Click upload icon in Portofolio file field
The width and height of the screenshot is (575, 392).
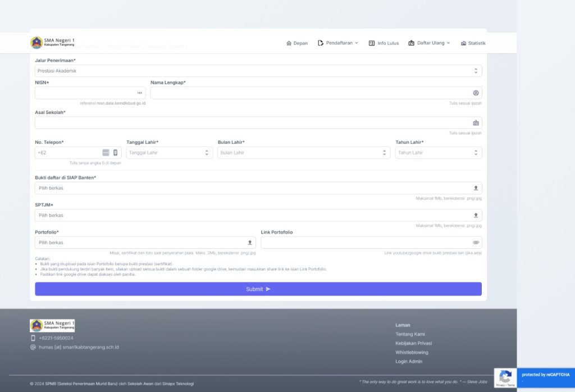pyautogui.click(x=250, y=243)
